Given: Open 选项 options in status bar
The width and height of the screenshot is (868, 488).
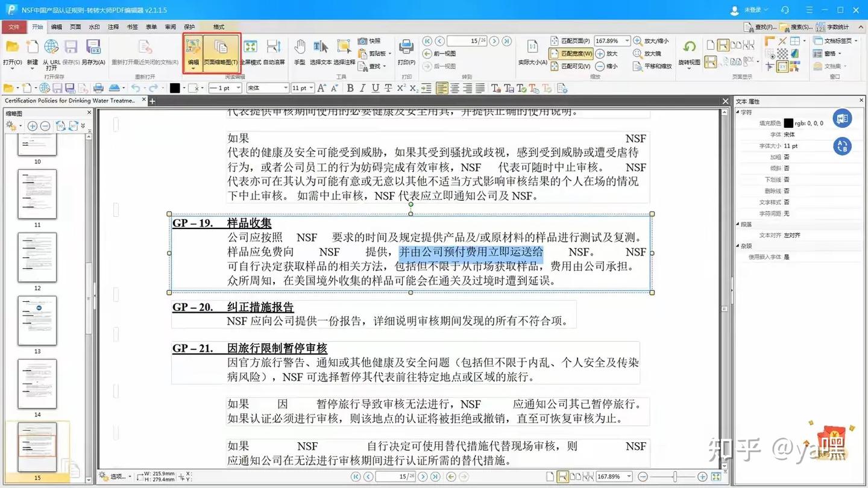Looking at the screenshot, I should 115,477.
